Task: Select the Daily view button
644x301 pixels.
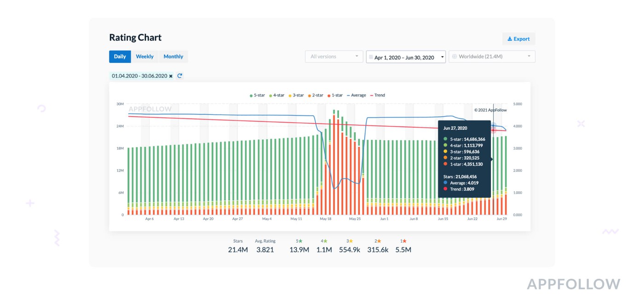Action: (x=120, y=57)
